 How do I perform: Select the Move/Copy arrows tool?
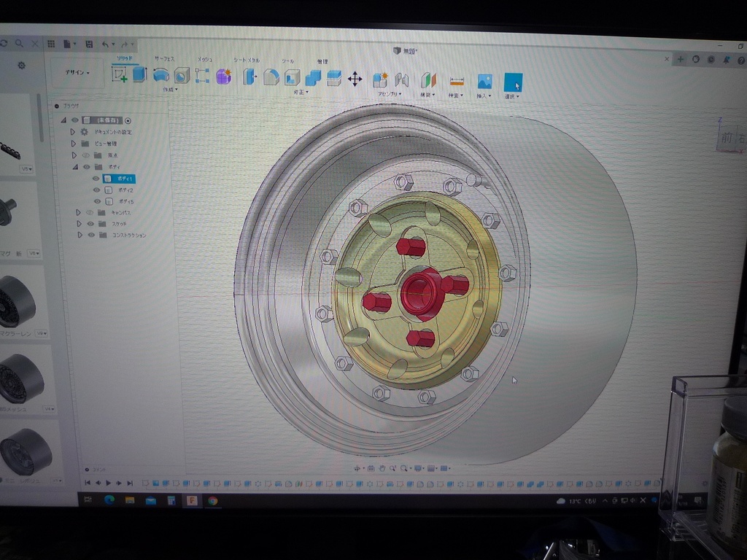point(355,79)
